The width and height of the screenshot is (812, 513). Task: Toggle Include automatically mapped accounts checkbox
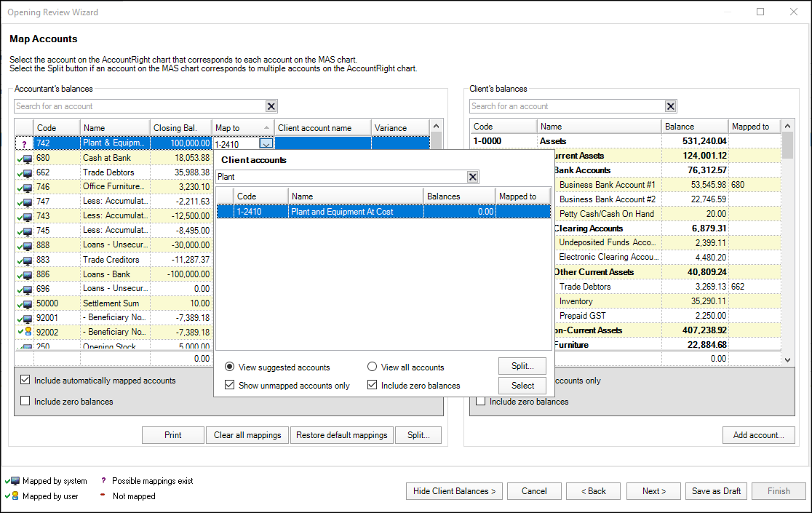point(25,380)
